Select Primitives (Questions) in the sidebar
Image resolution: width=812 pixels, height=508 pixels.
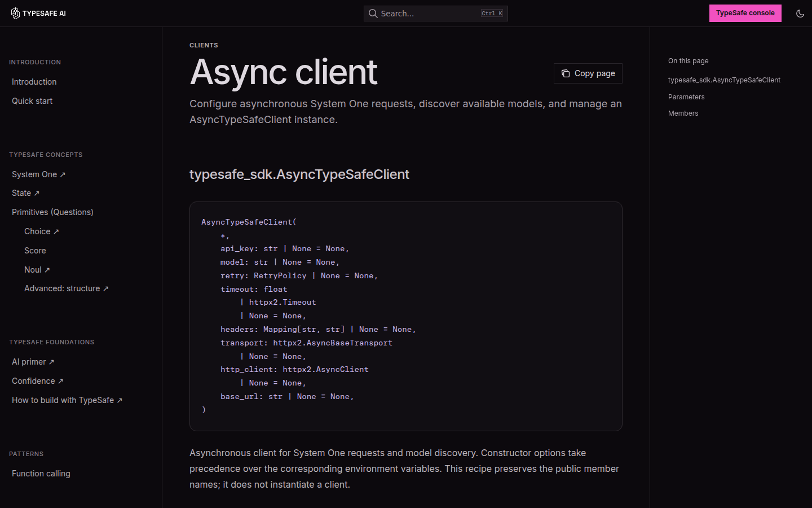(x=52, y=212)
